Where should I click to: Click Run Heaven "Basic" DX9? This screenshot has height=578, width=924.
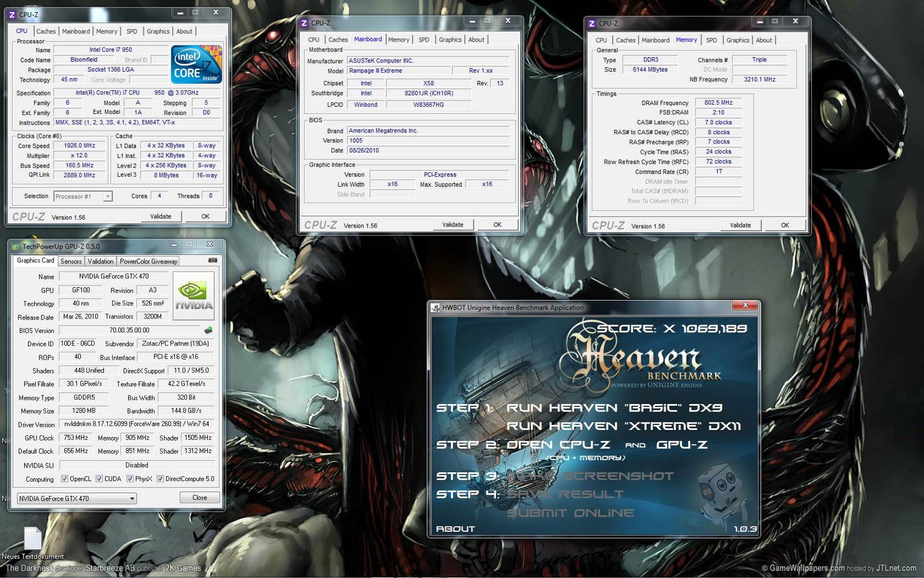614,407
